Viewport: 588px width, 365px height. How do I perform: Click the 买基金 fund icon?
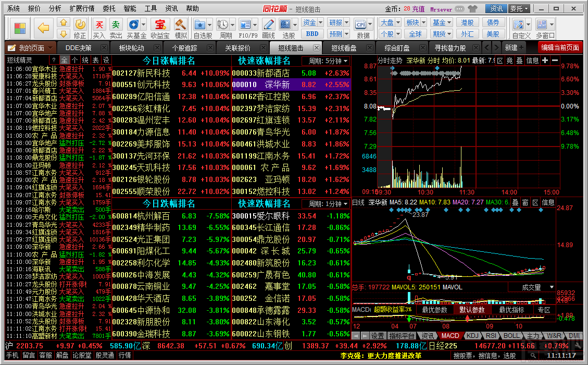click(133, 25)
